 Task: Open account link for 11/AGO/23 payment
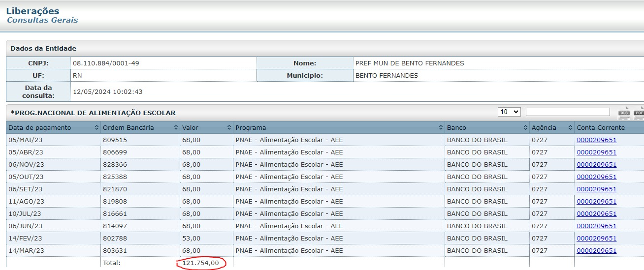(596, 202)
